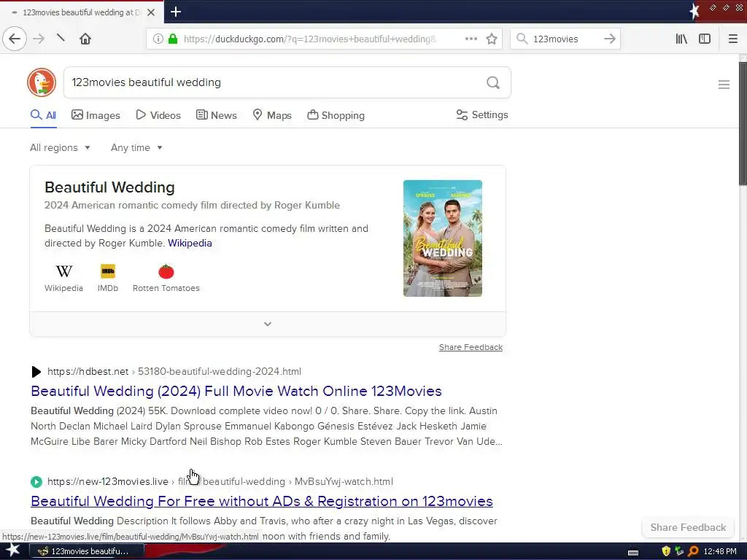Click the security shield tray icon

[666, 551]
